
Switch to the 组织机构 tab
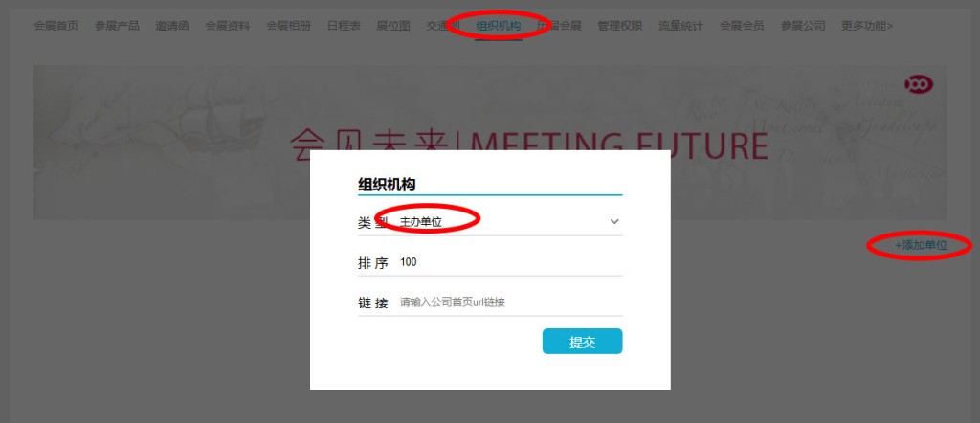pos(498,26)
